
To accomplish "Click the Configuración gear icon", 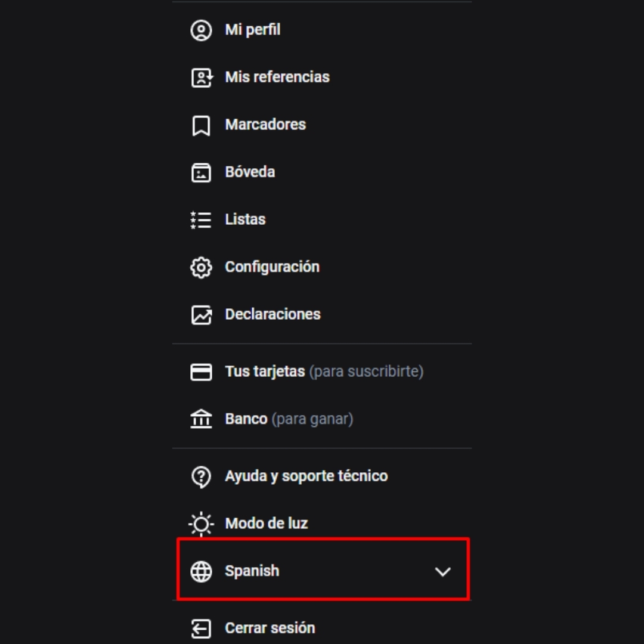I will [201, 267].
